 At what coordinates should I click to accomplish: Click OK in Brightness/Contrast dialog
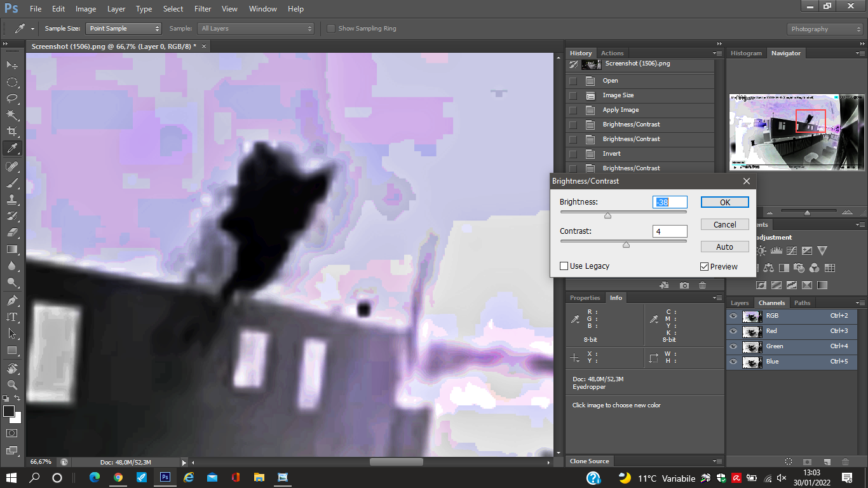coord(724,202)
